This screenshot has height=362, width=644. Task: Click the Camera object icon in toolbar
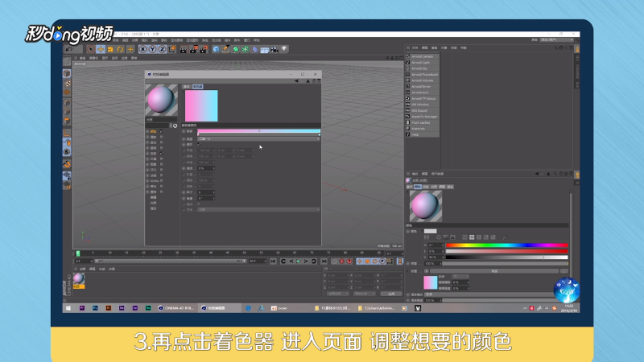click(275, 49)
